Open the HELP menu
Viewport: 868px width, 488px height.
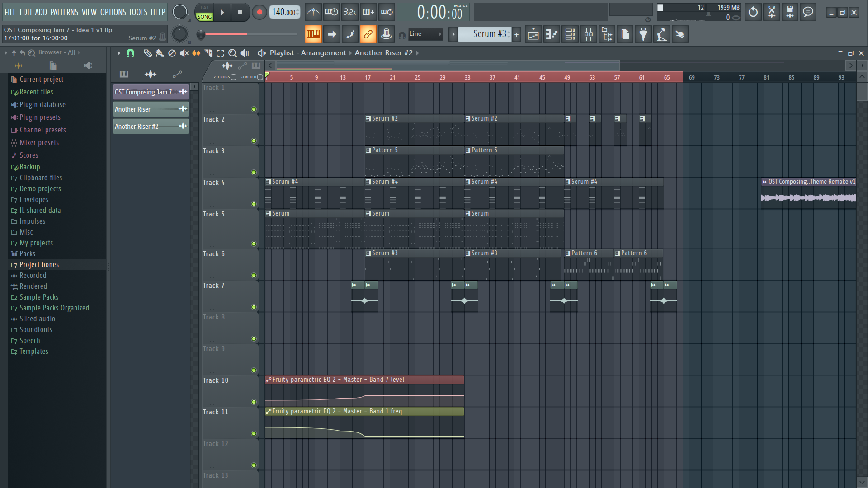[x=158, y=12]
